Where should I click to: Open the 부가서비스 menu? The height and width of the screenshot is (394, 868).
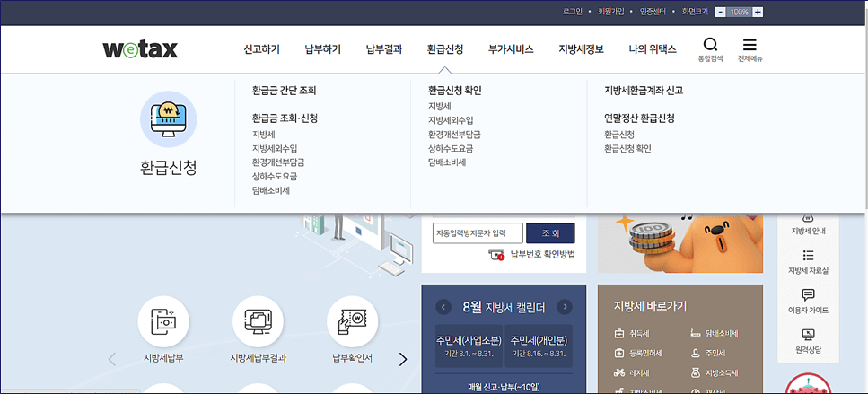coord(511,49)
